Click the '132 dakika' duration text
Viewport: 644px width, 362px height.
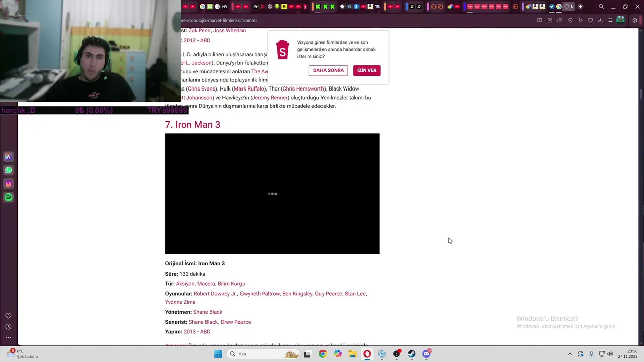tap(192, 274)
